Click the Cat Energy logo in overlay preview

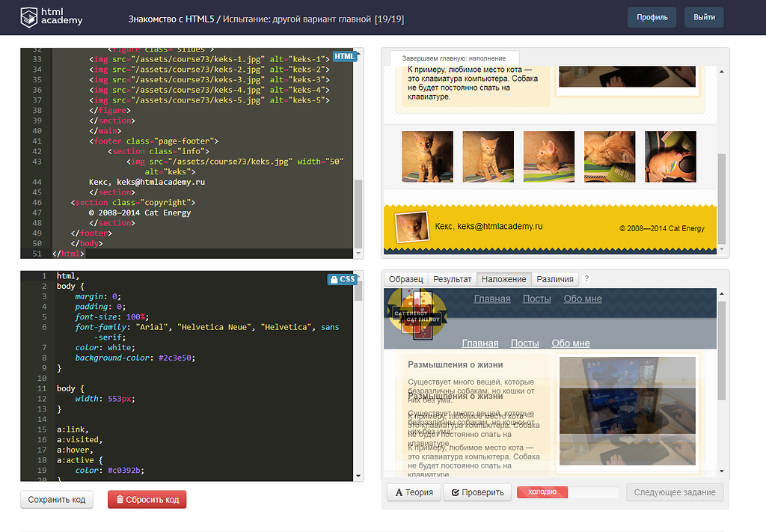coord(417,316)
